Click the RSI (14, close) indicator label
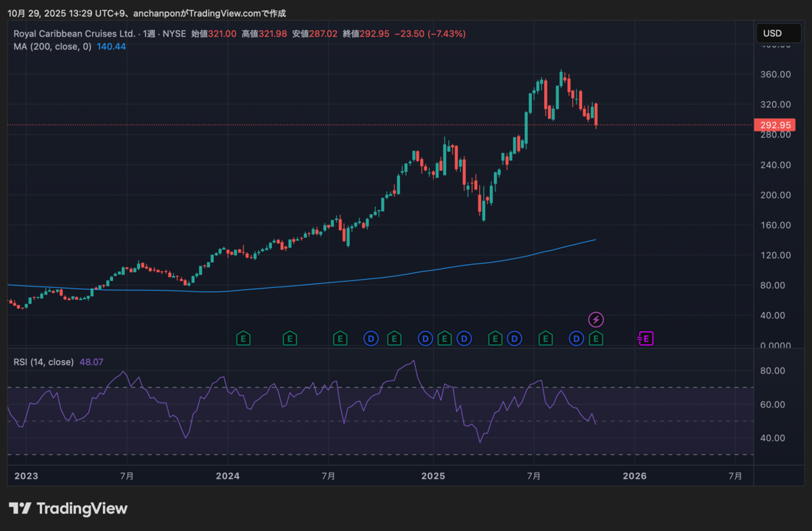 click(x=43, y=362)
